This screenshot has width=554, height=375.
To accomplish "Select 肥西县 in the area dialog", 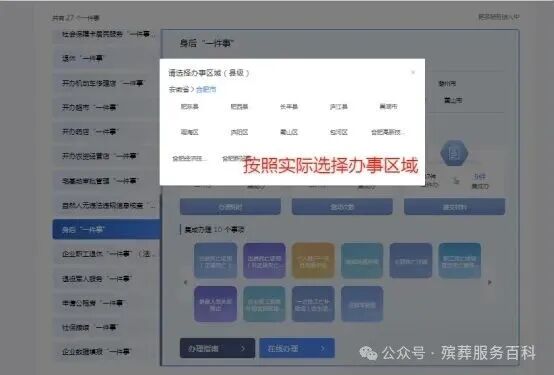I will click(239, 106).
